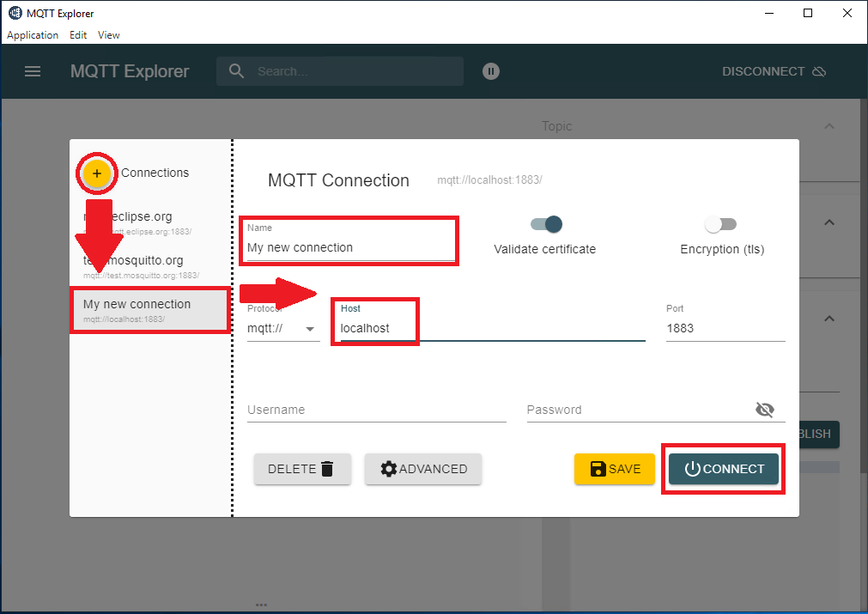Screen dimensions: 868x614
Task: Toggle the Validate certificate switch
Action: [546, 224]
